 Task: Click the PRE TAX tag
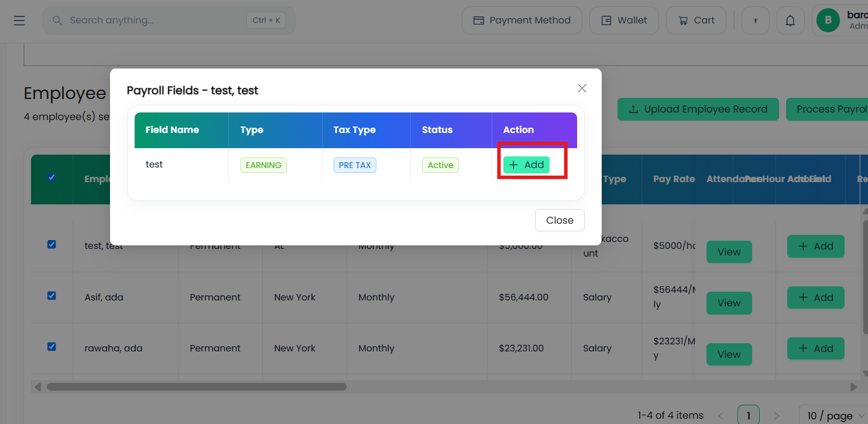(355, 165)
